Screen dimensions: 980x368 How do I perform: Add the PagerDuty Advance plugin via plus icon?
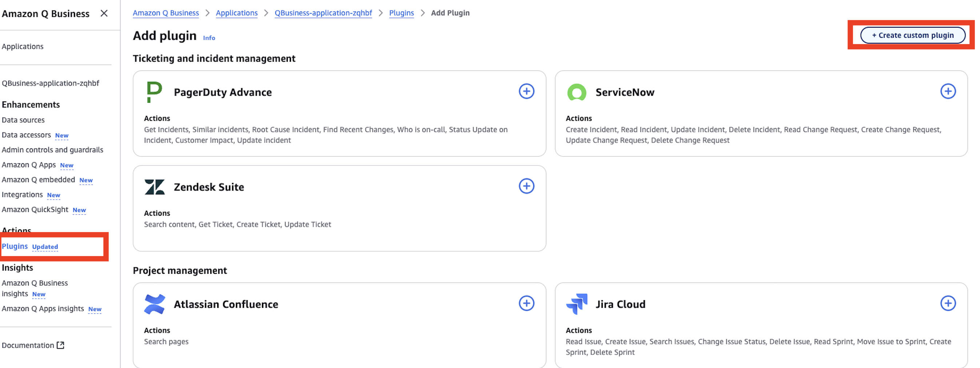coord(526,91)
